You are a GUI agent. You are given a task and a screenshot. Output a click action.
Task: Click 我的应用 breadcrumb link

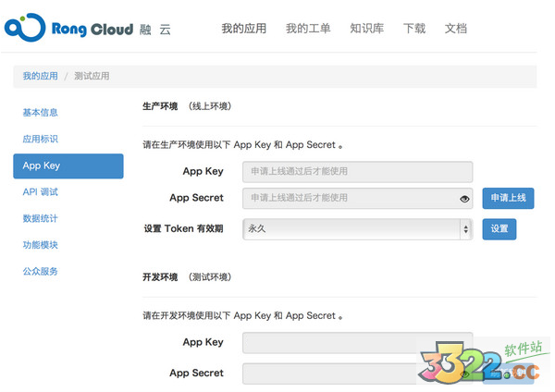(40, 76)
